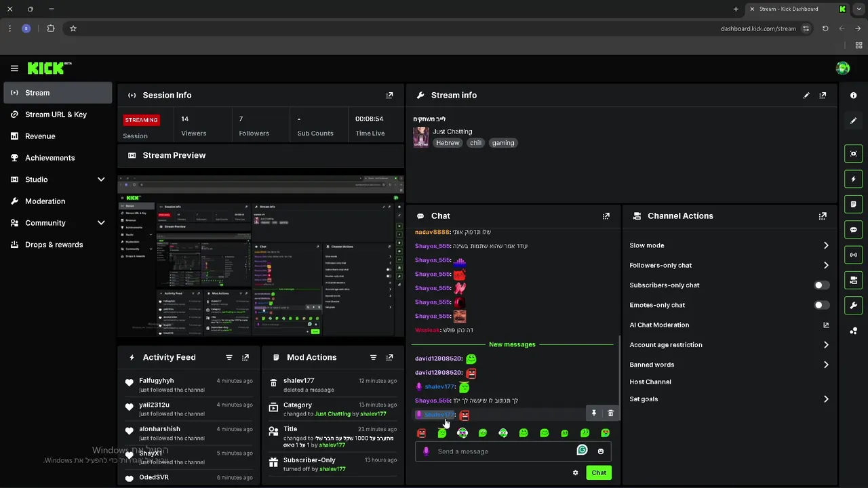Filter the Activity Feed
The image size is (868, 488).
pyautogui.click(x=229, y=357)
